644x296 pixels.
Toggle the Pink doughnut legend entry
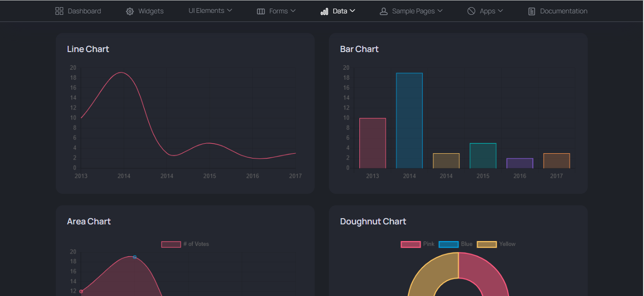[x=418, y=244]
